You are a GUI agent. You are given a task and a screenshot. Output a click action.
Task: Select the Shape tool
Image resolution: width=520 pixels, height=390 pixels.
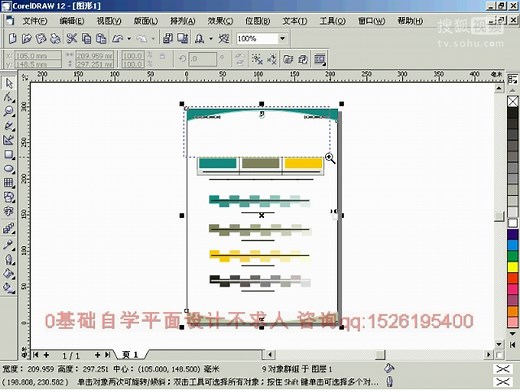pyautogui.click(x=9, y=97)
